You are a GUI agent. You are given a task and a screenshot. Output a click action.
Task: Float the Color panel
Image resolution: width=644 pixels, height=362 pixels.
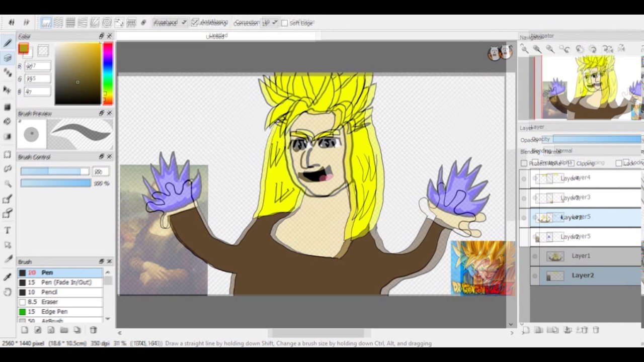pos(101,36)
